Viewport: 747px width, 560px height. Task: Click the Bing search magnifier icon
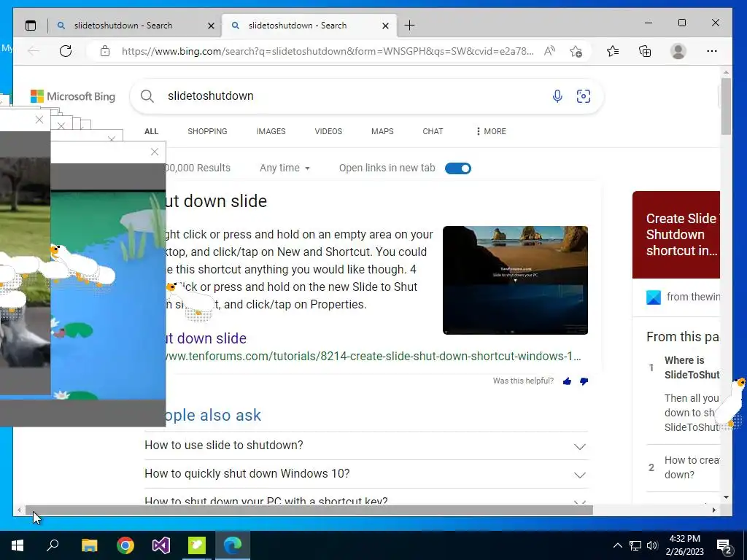(x=147, y=97)
